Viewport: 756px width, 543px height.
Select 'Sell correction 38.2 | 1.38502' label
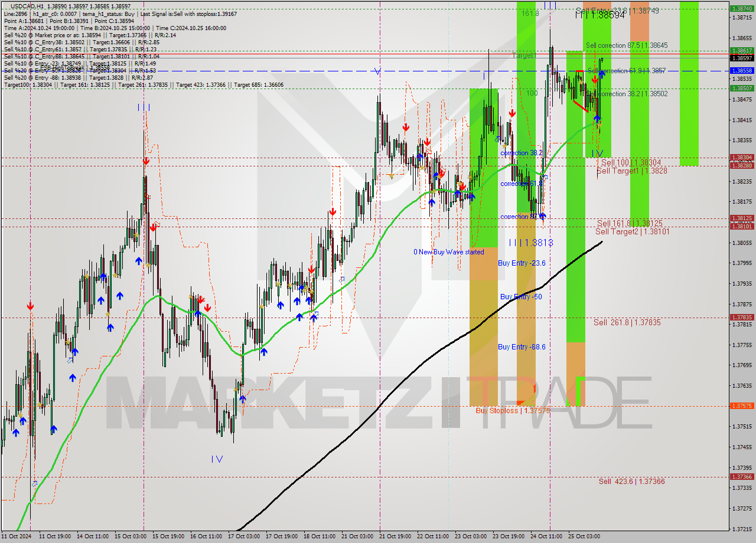pyautogui.click(x=627, y=94)
